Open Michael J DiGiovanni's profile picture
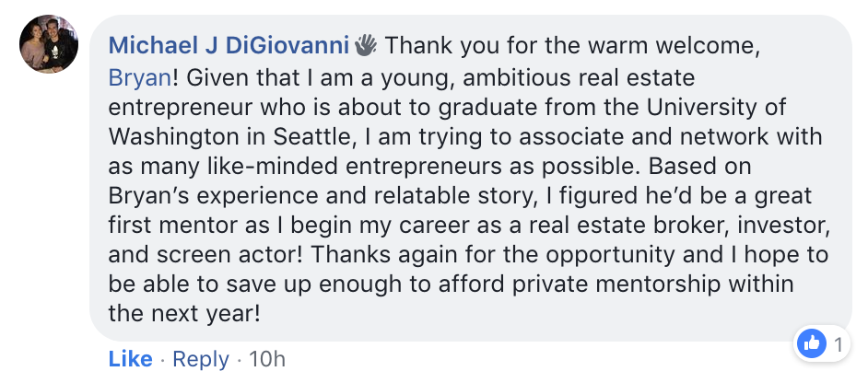The width and height of the screenshot is (868, 383). pyautogui.click(x=49, y=44)
